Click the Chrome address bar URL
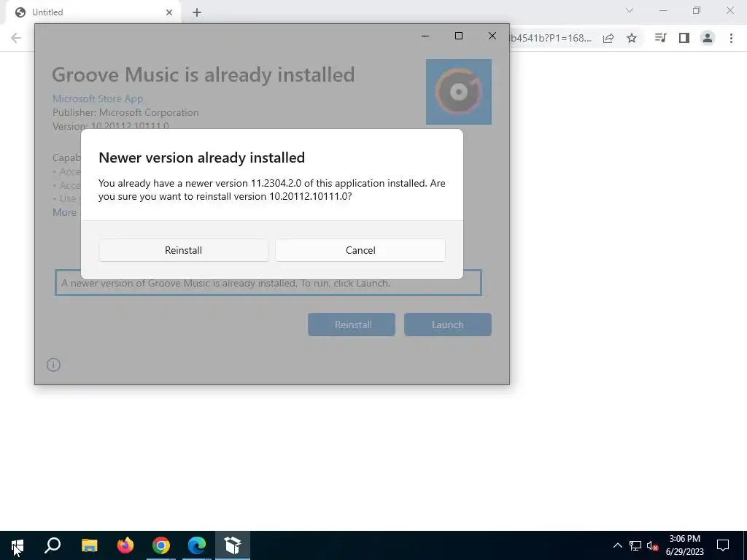The height and width of the screenshot is (560, 747). point(550,38)
